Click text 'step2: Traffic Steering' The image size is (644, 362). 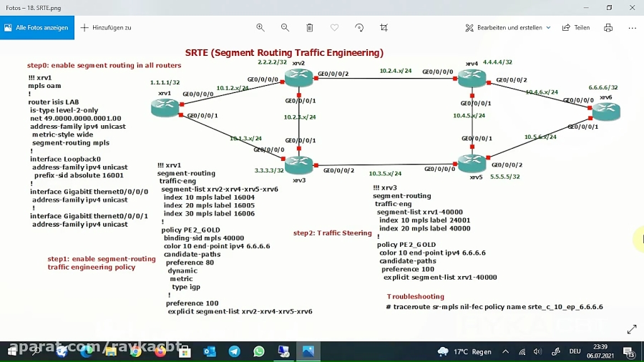tap(332, 233)
